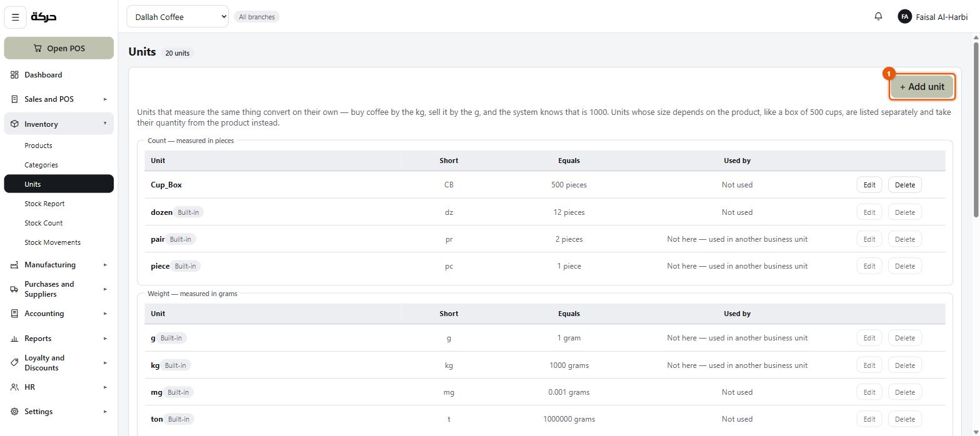
Task: Click the Inventory box icon
Action: coord(14,124)
